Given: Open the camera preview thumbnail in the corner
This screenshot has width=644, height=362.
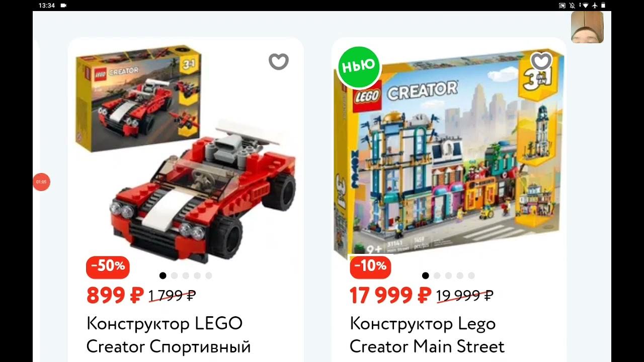Looking at the screenshot, I should [x=587, y=27].
